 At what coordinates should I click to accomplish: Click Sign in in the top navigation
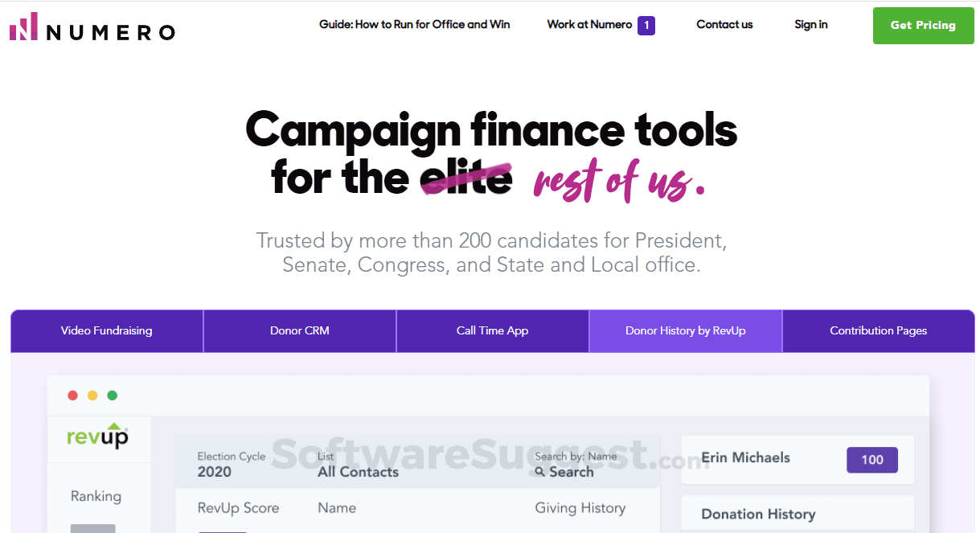[x=810, y=25]
